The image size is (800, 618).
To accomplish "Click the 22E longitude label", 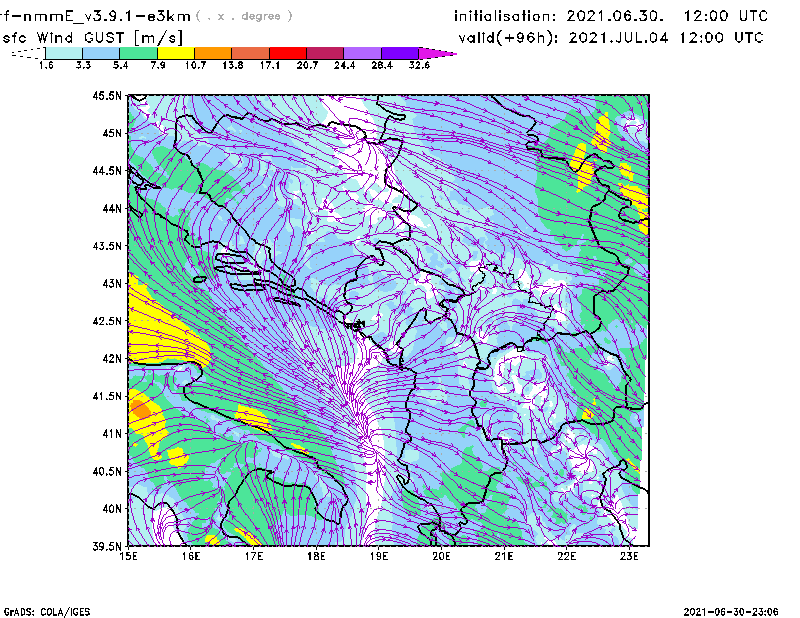I will tap(566, 556).
